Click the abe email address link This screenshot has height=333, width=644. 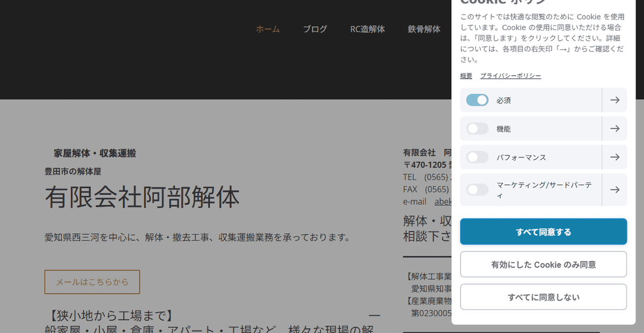point(444,201)
